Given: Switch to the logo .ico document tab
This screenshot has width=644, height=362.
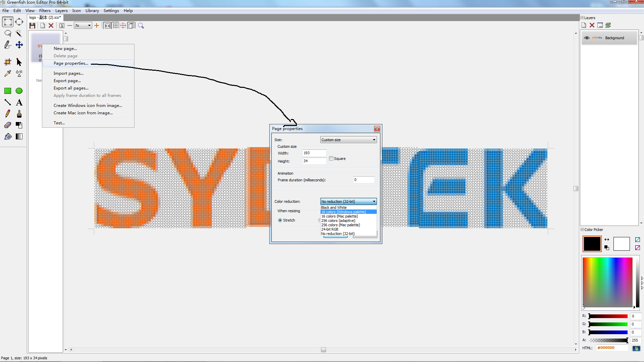Looking at the screenshot, I should (45, 17).
